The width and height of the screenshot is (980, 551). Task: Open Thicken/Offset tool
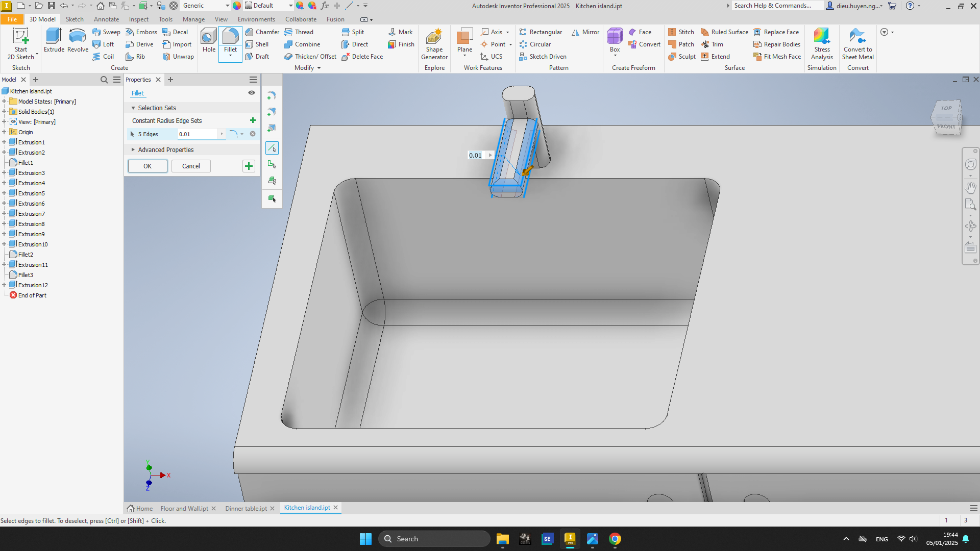tap(310, 57)
